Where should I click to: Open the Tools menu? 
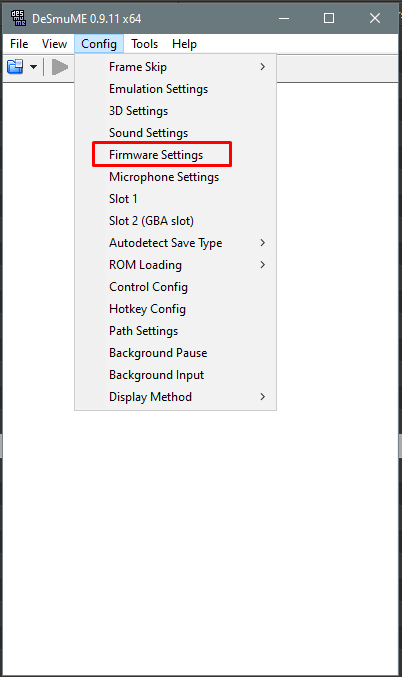145,44
